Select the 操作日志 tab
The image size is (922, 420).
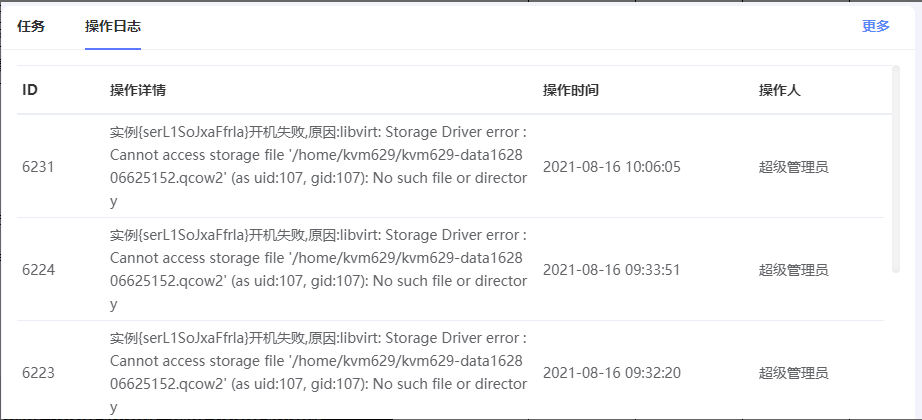tap(113, 26)
